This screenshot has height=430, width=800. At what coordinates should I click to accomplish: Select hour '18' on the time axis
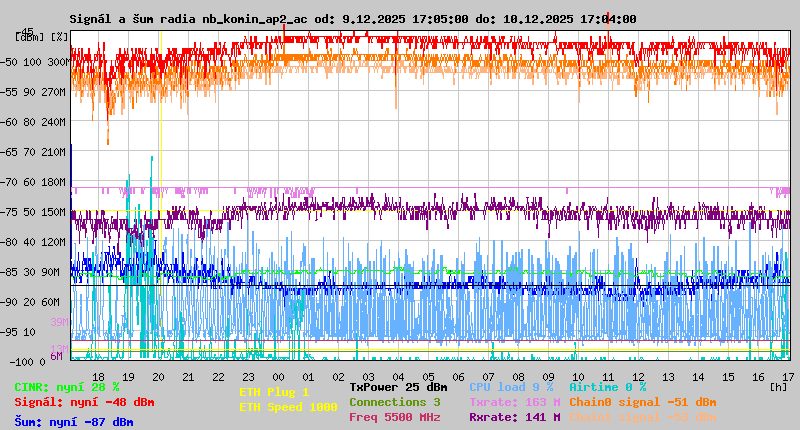click(98, 377)
